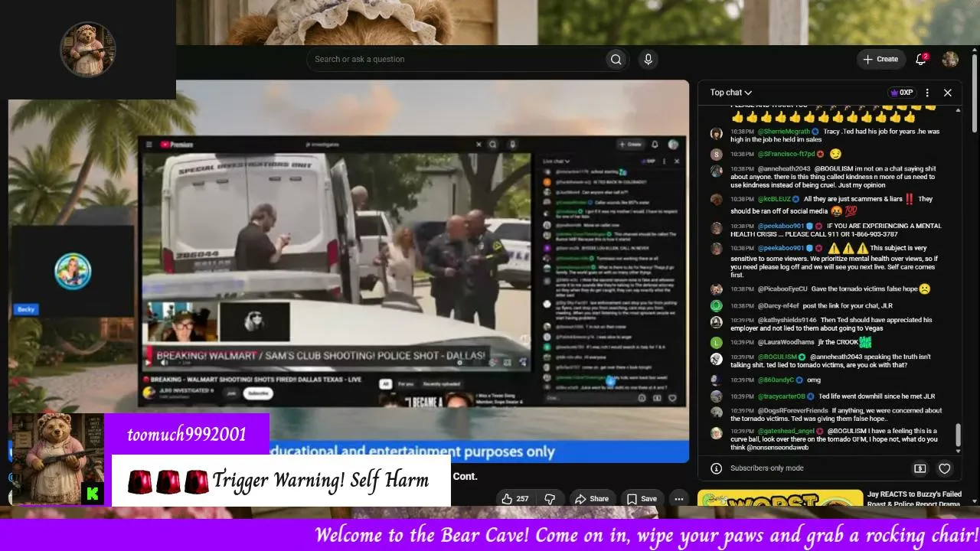Viewport: 980px width, 551px height.
Task: Open the notifications bell with the 2 badge
Action: [922, 59]
